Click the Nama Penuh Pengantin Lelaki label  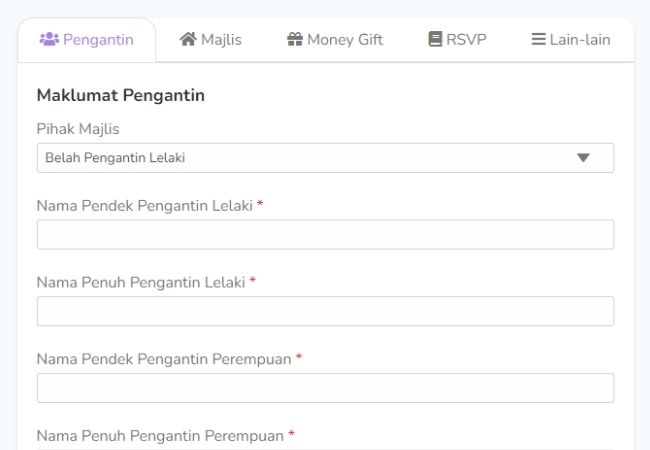click(141, 282)
